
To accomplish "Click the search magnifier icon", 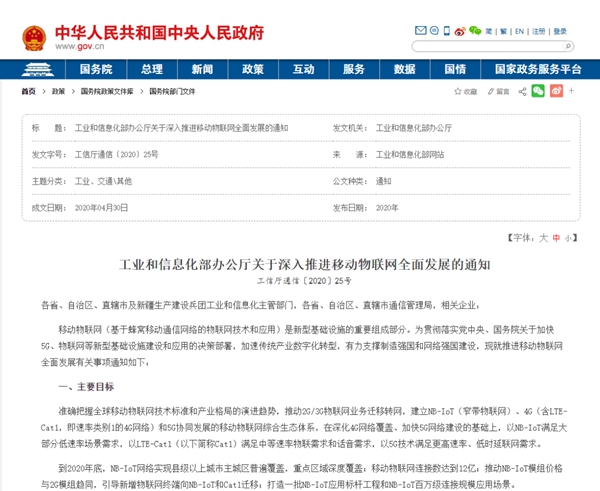I will (x=568, y=46).
